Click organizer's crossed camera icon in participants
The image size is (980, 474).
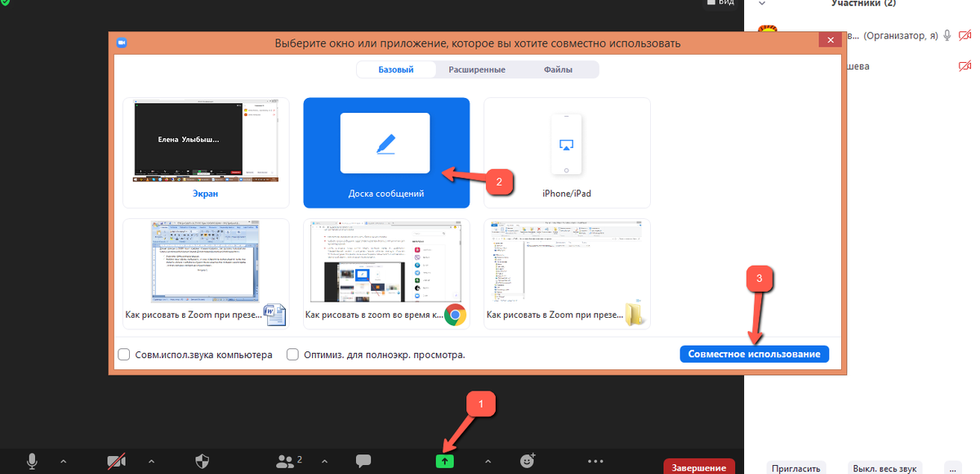pyautogui.click(x=965, y=36)
